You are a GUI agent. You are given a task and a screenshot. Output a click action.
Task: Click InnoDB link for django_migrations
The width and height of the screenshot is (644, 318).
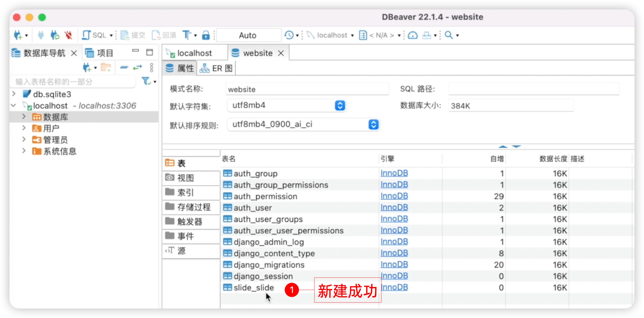tap(394, 264)
